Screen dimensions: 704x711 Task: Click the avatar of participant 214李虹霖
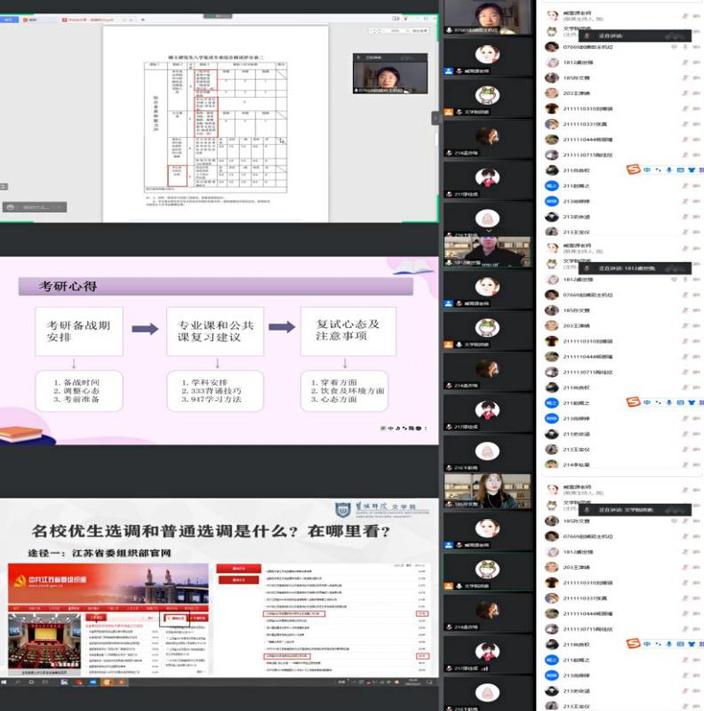[x=551, y=464]
